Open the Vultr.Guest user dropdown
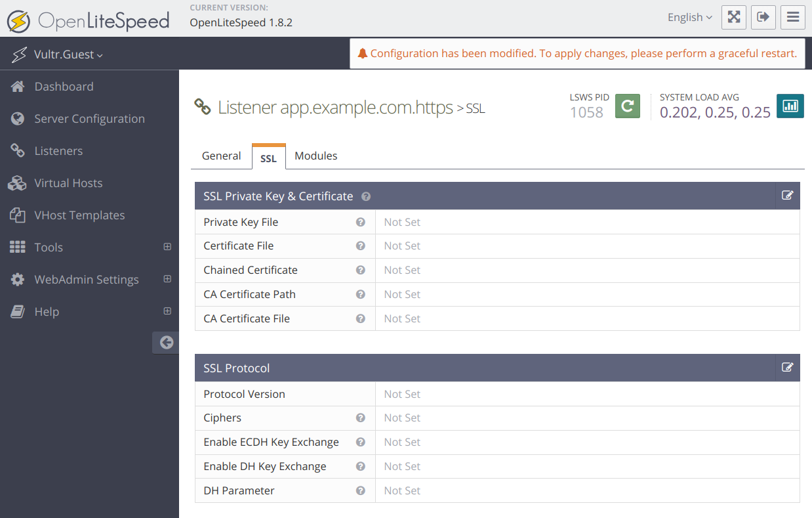 point(68,54)
